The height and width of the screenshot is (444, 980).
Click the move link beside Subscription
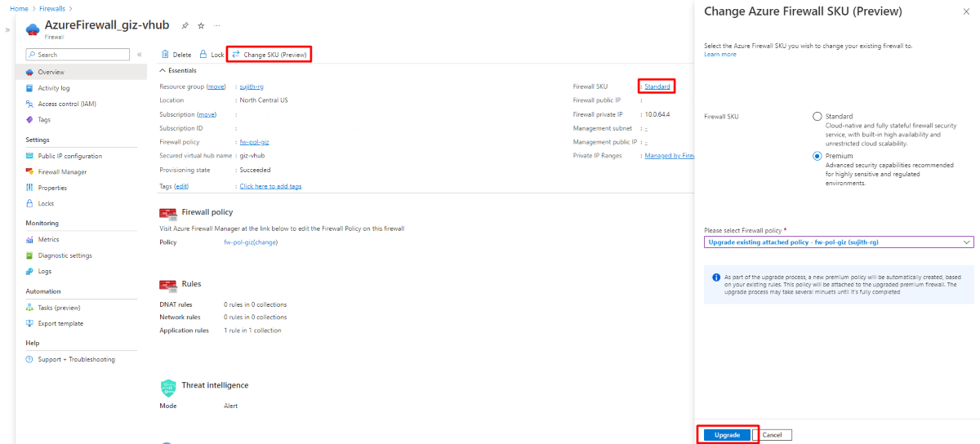coord(206,114)
